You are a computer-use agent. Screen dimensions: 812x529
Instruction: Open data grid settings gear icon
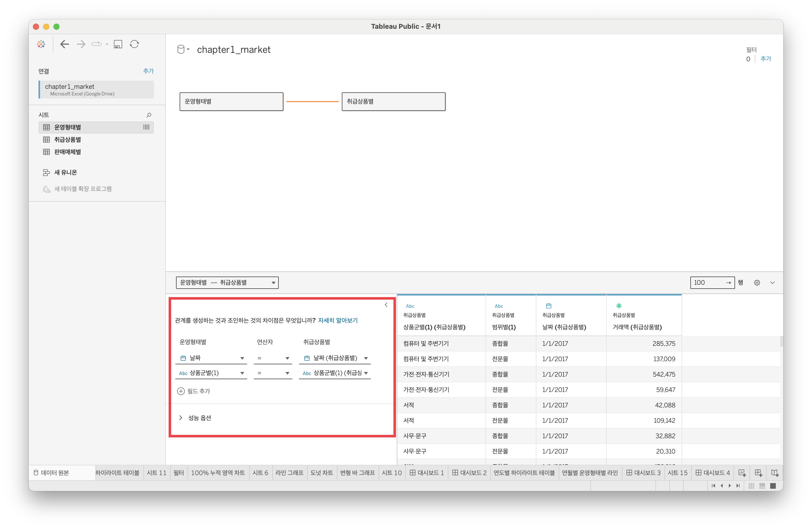coord(757,283)
